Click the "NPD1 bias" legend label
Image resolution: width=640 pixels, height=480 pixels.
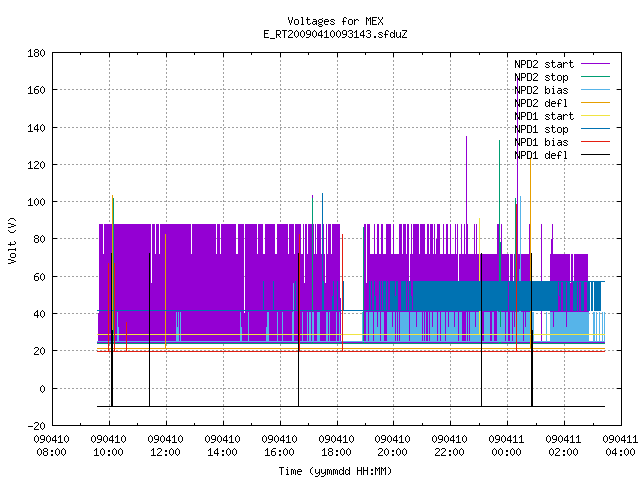pos(541,142)
